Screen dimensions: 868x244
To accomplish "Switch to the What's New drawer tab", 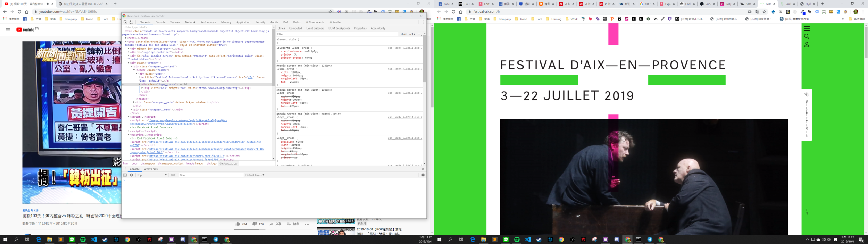I will (x=151, y=169).
